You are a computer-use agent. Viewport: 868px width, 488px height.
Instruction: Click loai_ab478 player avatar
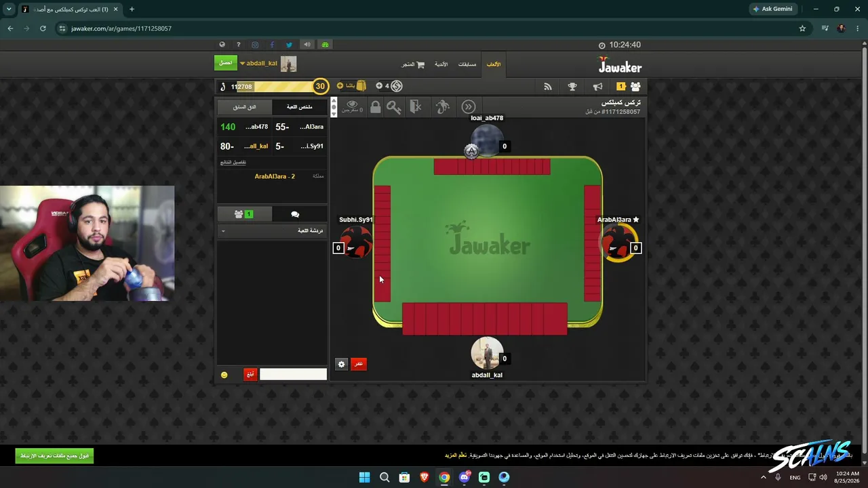[x=487, y=141]
